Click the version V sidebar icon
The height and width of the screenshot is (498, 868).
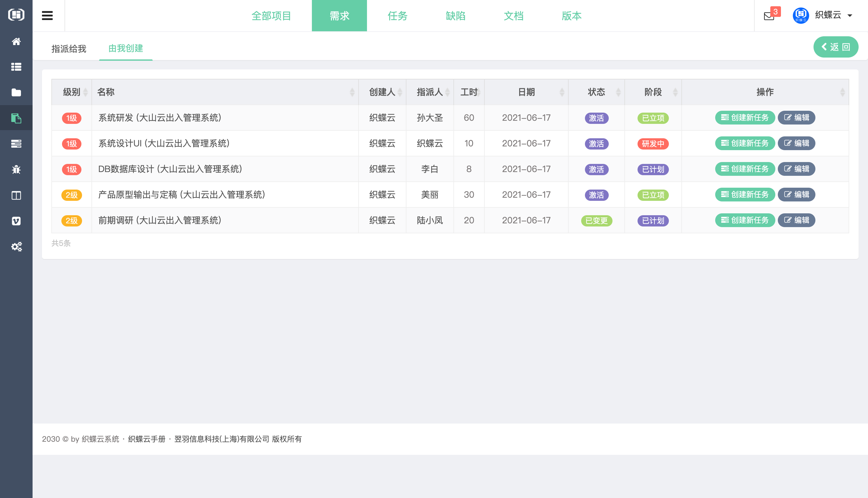16,221
